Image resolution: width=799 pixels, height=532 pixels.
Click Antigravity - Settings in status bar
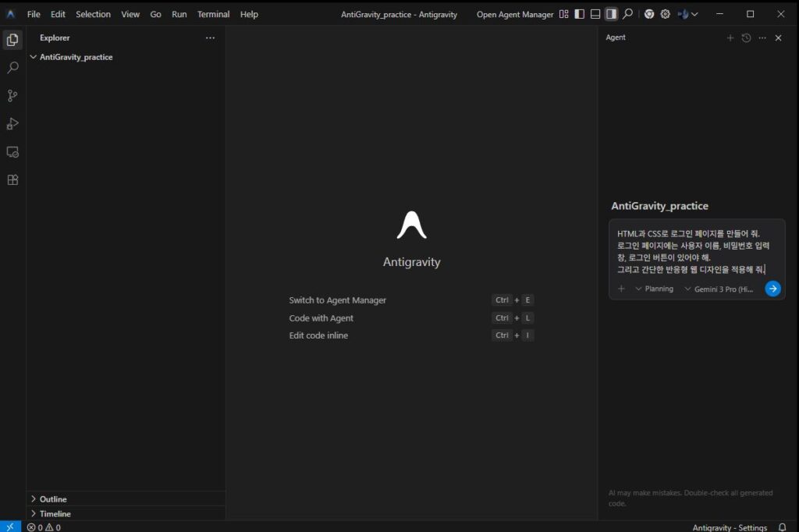coord(730,527)
